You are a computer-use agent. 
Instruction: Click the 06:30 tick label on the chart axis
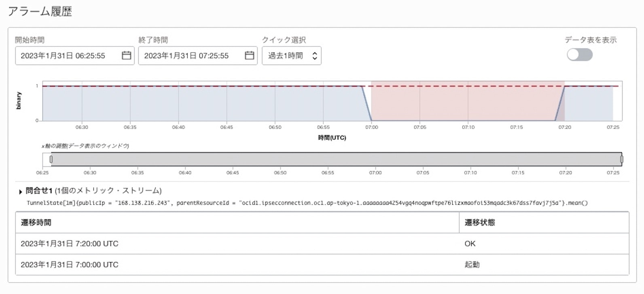(82, 127)
